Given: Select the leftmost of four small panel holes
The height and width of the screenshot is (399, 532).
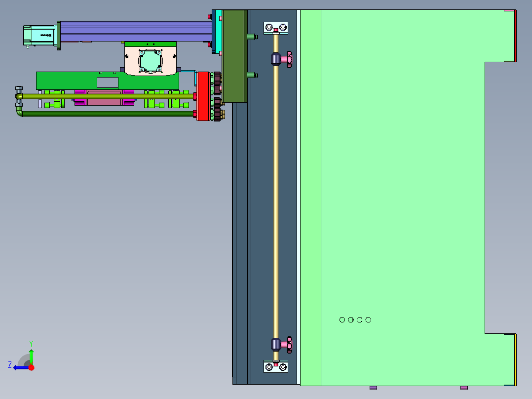Looking at the screenshot, I should point(342,319).
